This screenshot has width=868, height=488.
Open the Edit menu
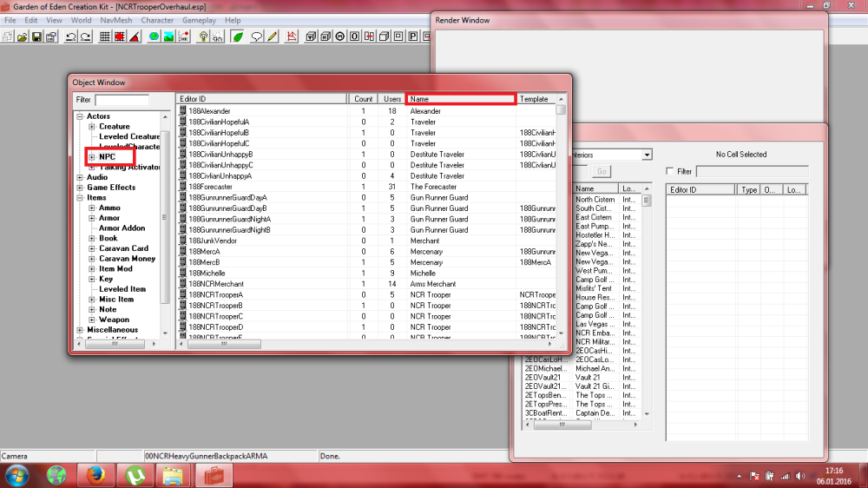(x=31, y=21)
